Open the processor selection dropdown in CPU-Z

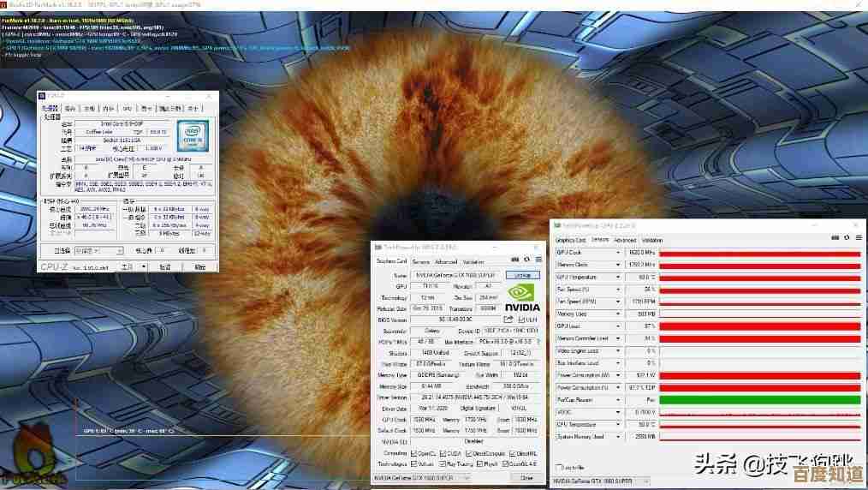pos(98,251)
